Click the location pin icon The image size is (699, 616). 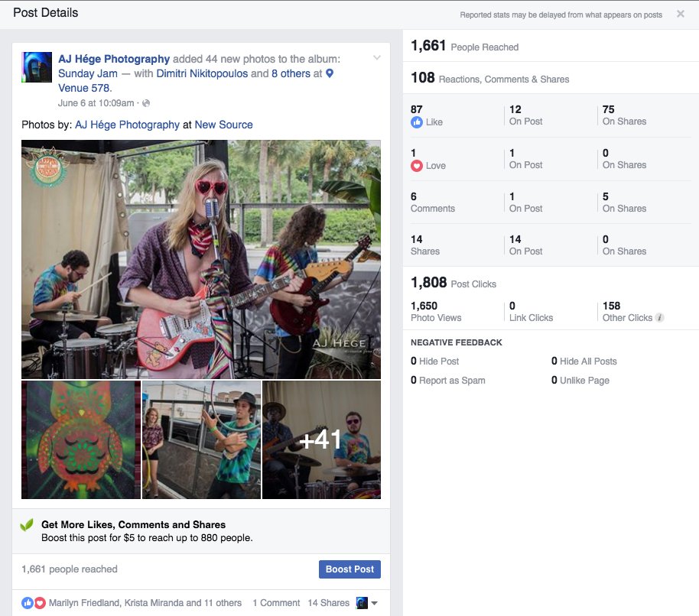coord(330,73)
